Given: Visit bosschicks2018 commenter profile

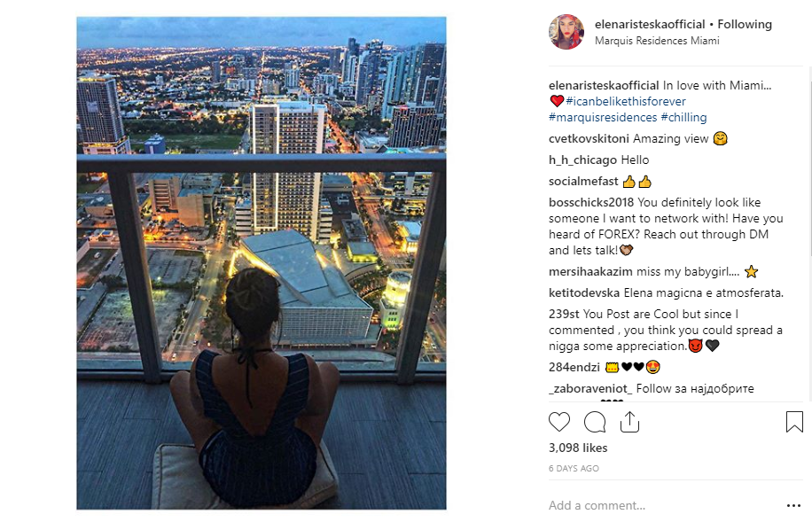Looking at the screenshot, I should click(x=591, y=202).
